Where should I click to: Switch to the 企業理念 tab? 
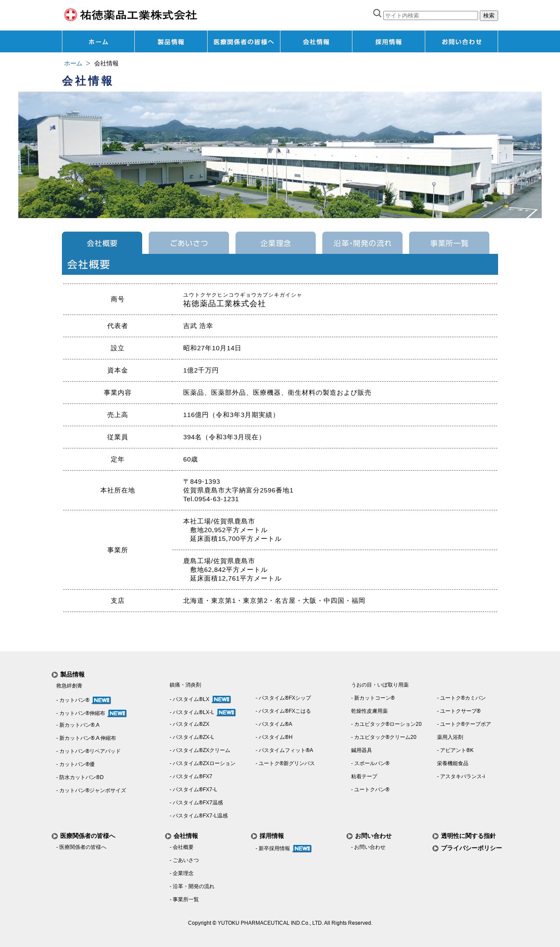point(276,243)
